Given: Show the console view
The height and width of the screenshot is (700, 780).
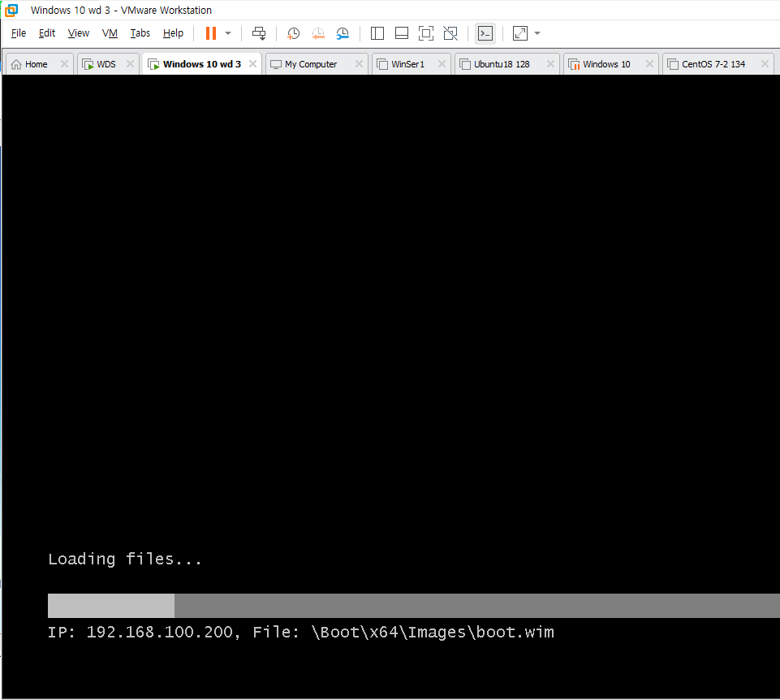Looking at the screenshot, I should click(485, 33).
